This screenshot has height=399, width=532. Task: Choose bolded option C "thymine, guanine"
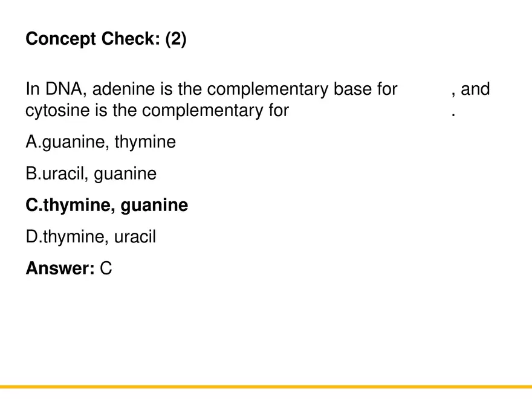(106, 206)
